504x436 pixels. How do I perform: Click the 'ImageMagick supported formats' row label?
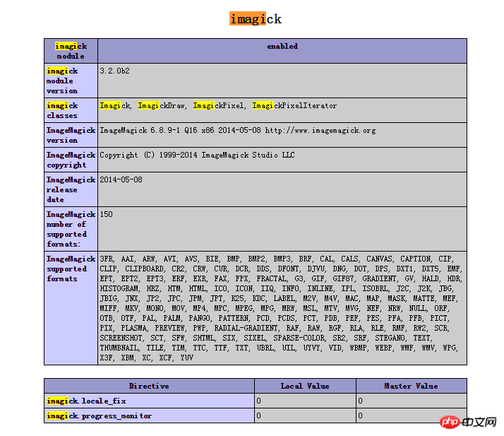pos(71,269)
